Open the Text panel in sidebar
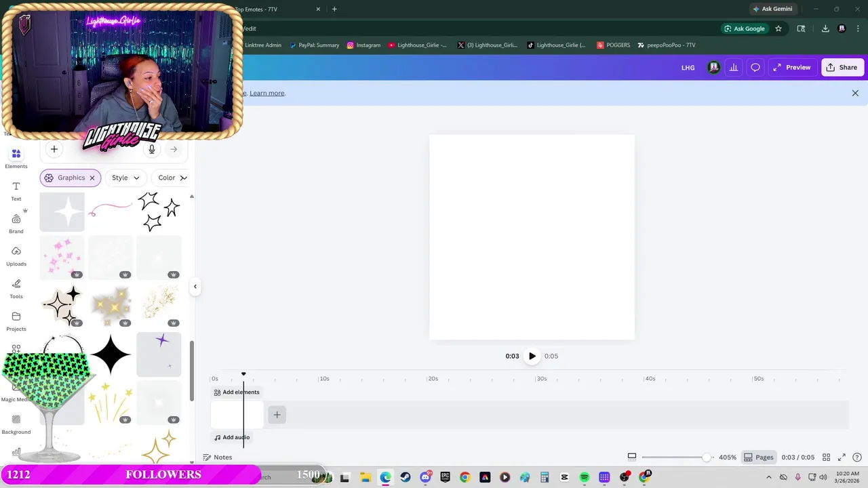The height and width of the screenshot is (488, 868). click(x=16, y=191)
